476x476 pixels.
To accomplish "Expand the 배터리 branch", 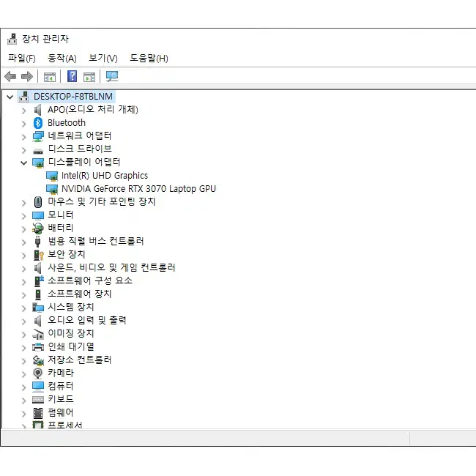I will click(24, 229).
